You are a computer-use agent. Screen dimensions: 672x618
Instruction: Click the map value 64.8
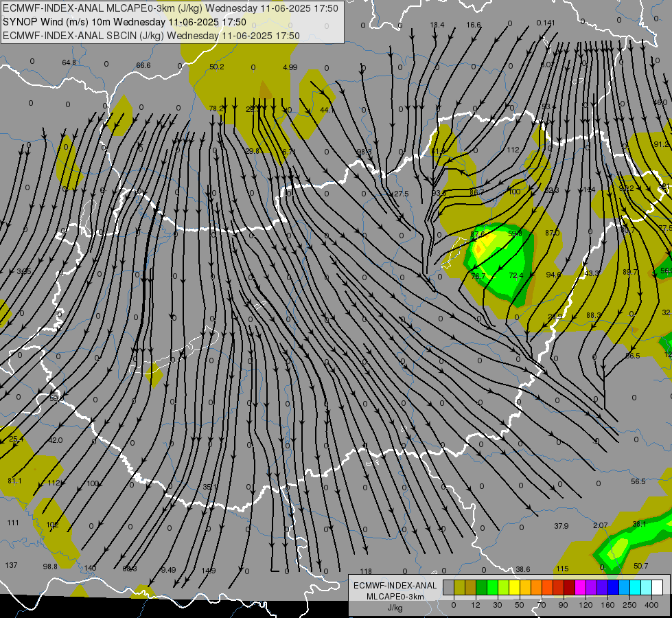tap(69, 62)
